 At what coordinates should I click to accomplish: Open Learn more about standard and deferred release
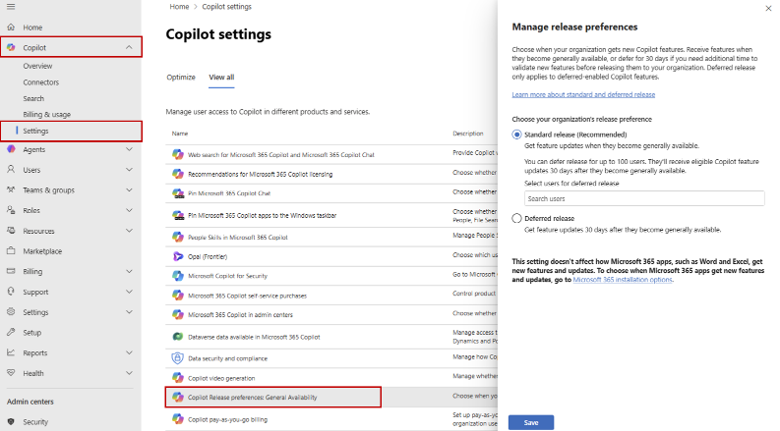pos(583,94)
